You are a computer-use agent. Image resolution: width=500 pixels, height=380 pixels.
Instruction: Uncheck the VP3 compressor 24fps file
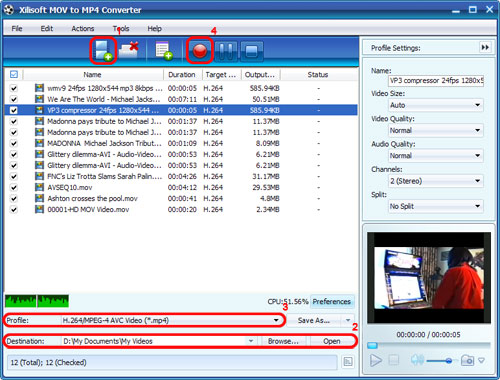14,110
